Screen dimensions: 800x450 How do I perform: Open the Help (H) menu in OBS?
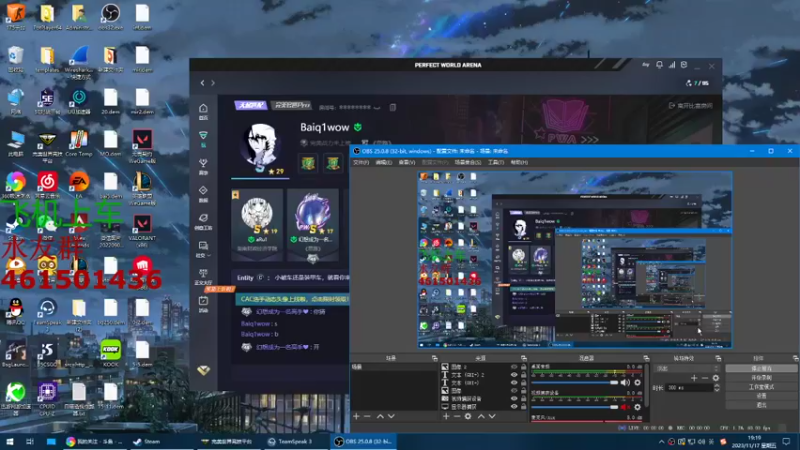click(519, 162)
